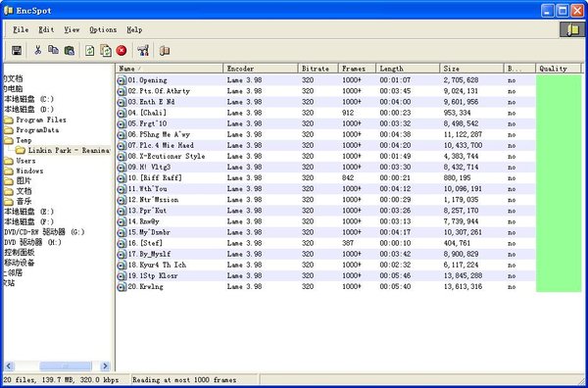Click the EncSpot logo at top right
588x388 pixels.
click(x=572, y=29)
